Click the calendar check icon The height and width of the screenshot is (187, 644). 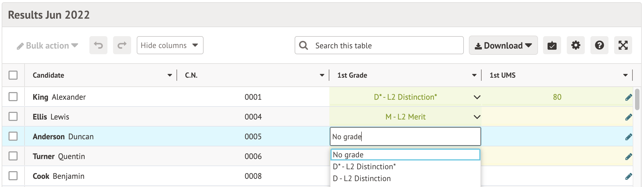tap(552, 45)
